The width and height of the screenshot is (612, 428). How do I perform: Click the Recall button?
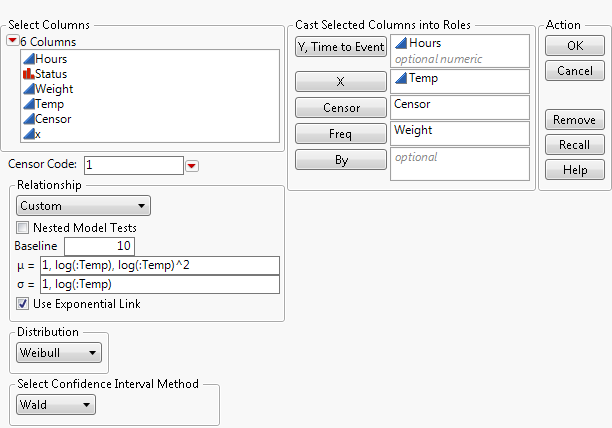point(575,145)
